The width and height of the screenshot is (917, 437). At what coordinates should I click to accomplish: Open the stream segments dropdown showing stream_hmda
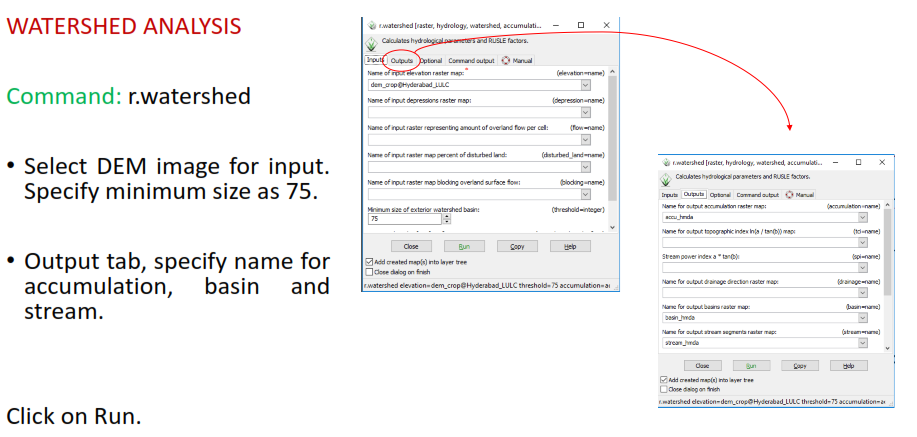[862, 343]
